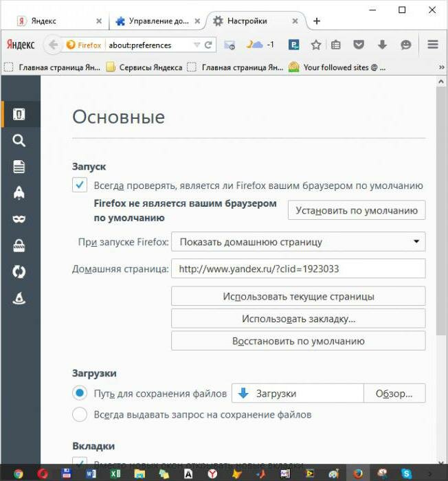Click the Загрузки download folder field

coord(298,393)
